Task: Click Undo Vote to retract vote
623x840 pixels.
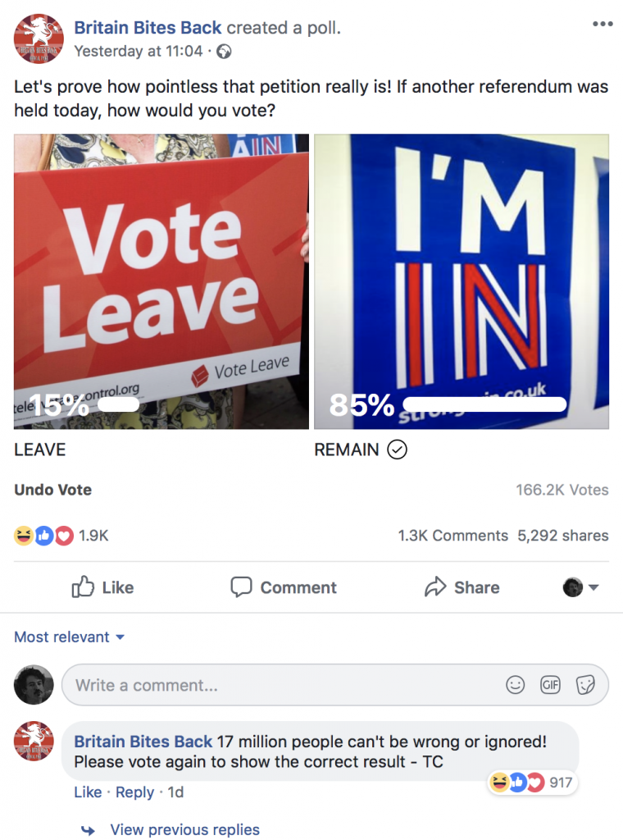Action: point(52,490)
